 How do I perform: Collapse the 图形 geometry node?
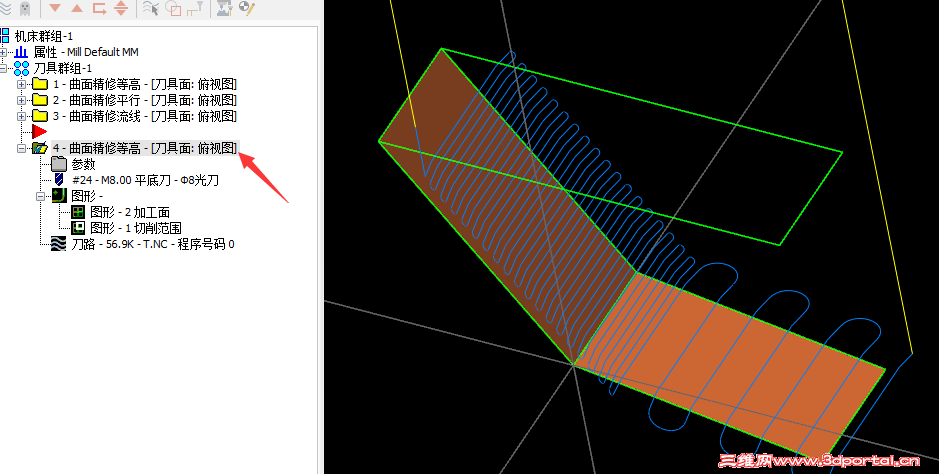click(41, 196)
